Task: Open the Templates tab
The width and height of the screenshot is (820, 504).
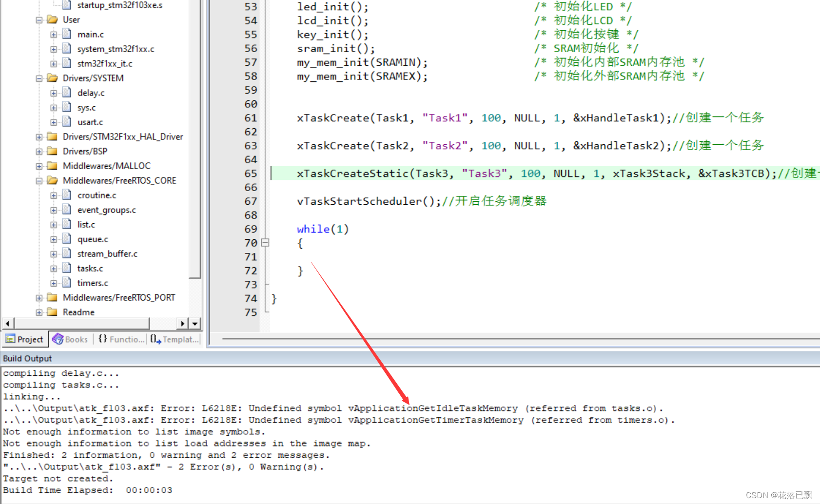Action: pos(175,339)
